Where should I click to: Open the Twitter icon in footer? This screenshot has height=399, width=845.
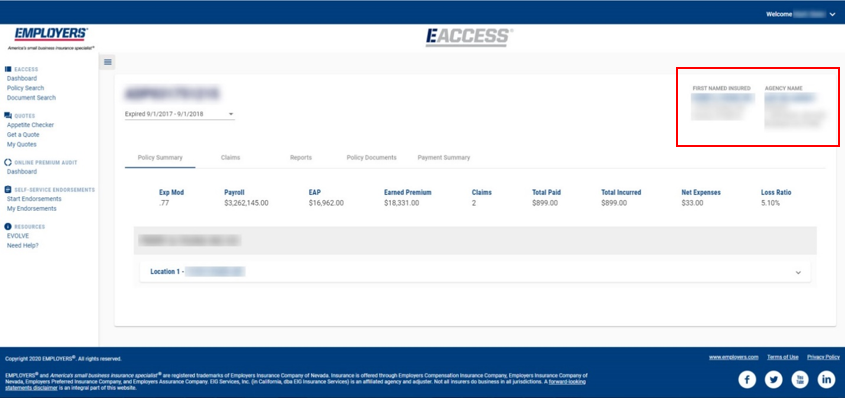click(x=773, y=380)
